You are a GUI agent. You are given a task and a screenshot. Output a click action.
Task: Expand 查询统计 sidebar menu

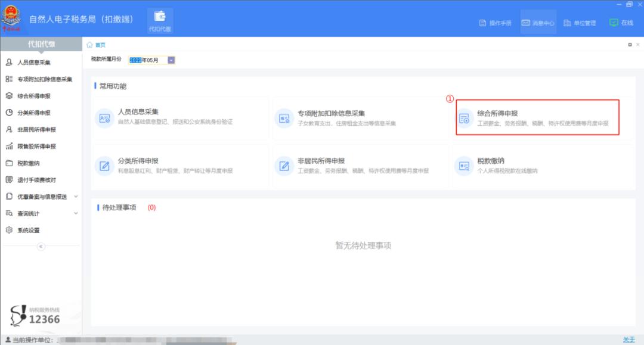pyautogui.click(x=75, y=213)
